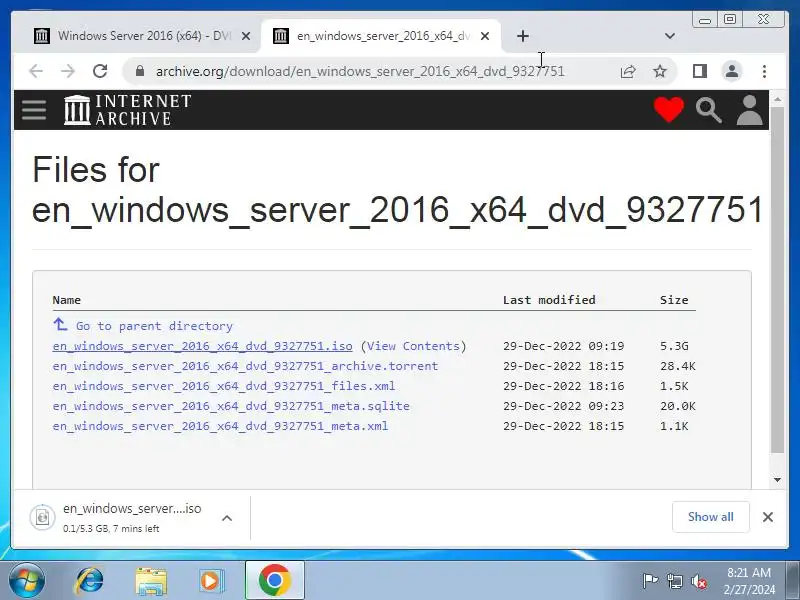The image size is (800, 600).
Task: Open the Windows Start menu
Action: (26, 581)
